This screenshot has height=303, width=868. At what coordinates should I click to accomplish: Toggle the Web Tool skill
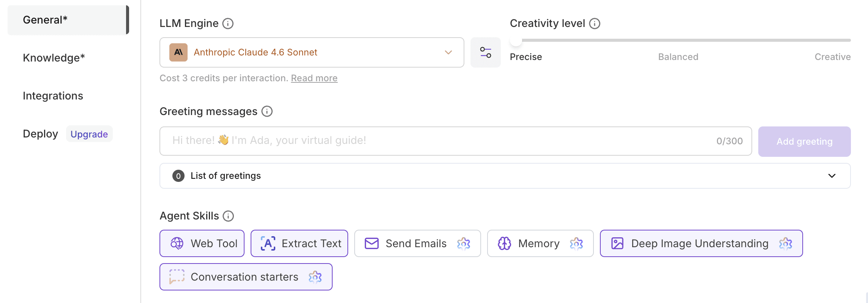coord(202,243)
